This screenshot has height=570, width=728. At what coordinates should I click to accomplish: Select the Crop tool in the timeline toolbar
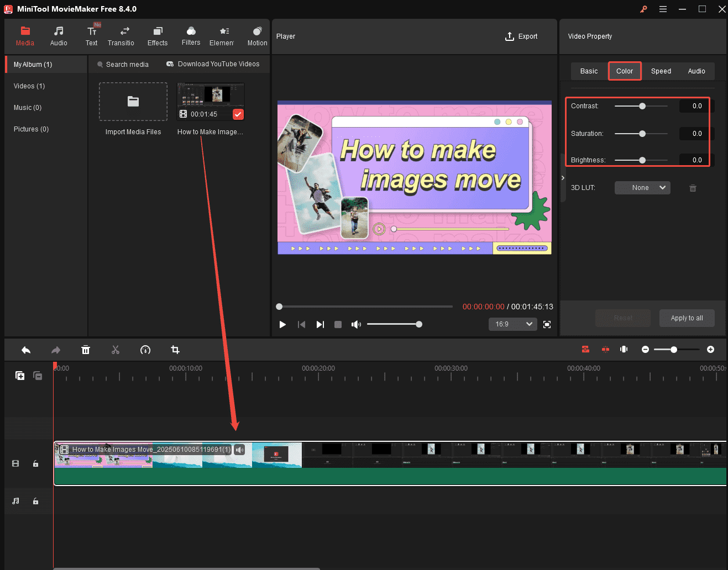(175, 350)
